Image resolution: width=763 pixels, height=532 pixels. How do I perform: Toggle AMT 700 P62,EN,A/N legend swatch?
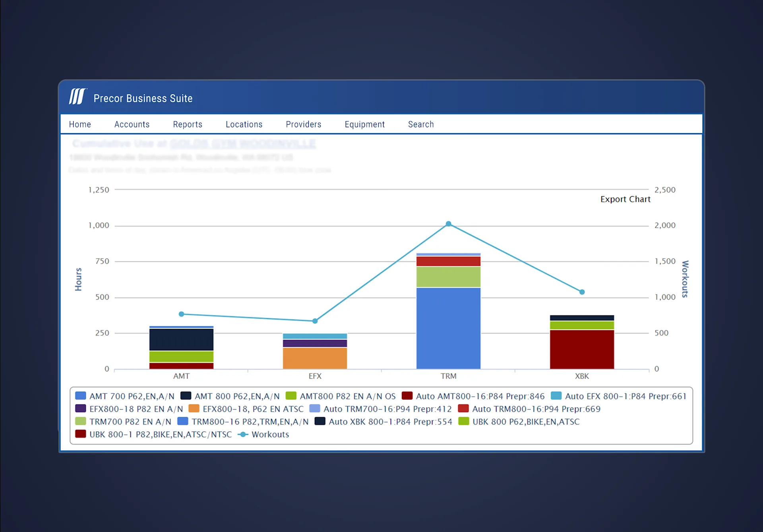pos(80,396)
